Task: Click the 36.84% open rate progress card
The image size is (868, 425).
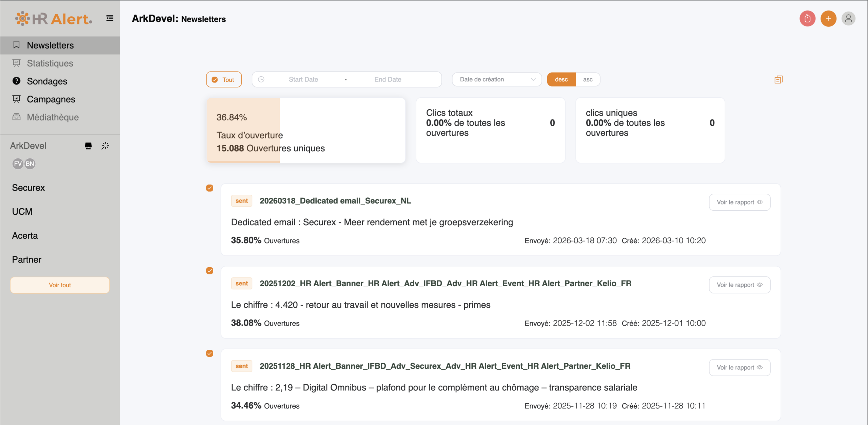Action: point(306,130)
